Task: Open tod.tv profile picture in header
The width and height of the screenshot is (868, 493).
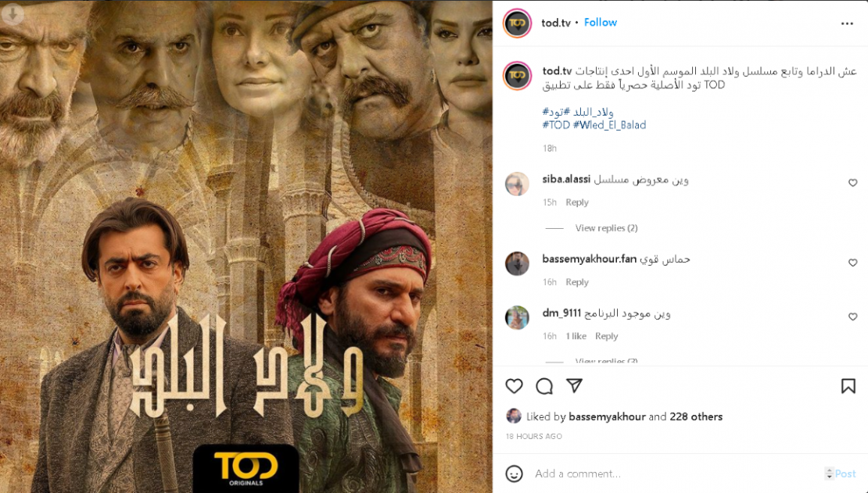Action: coord(517,23)
